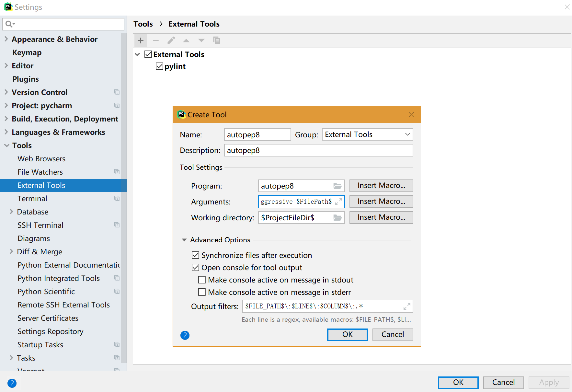Expand Appearance & Behavior settings
572x392 pixels.
[x=6, y=39]
